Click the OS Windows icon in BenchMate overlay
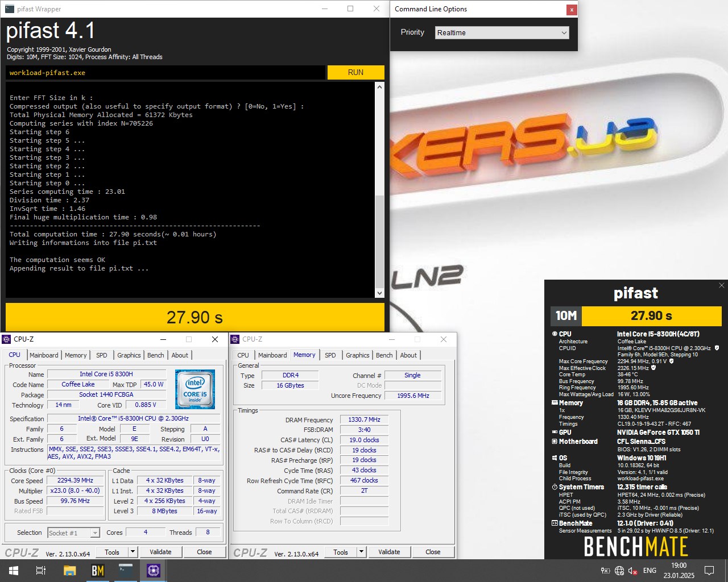 click(x=555, y=458)
